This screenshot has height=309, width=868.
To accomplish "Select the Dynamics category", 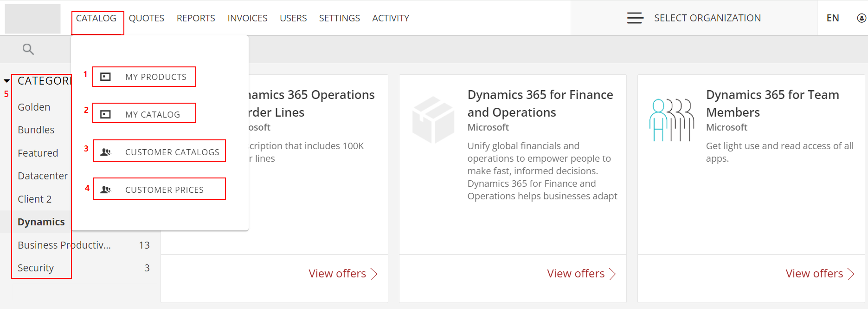I will tap(41, 222).
